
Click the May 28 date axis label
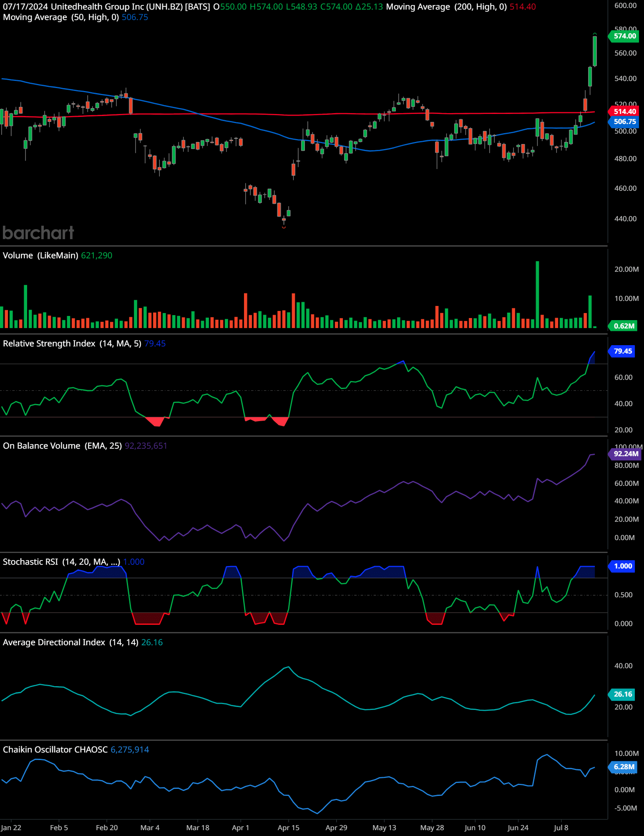(x=432, y=828)
